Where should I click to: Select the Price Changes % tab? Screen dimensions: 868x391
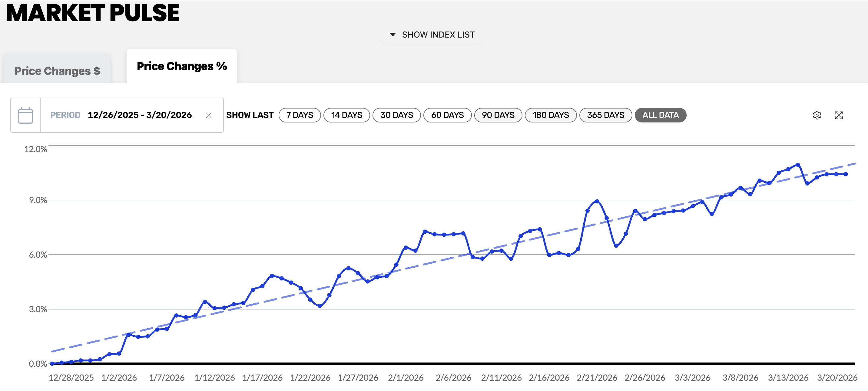(x=182, y=66)
